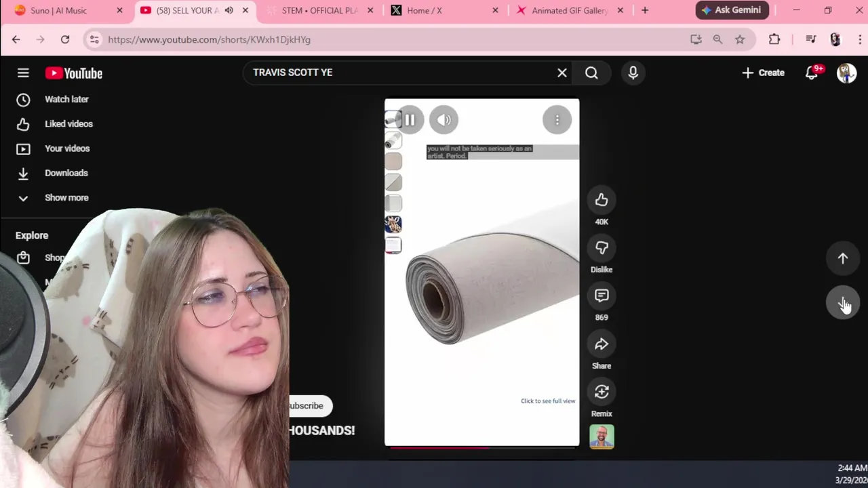This screenshot has height=488, width=868.
Task: Click the Explore heading in sidebar
Action: (32, 235)
